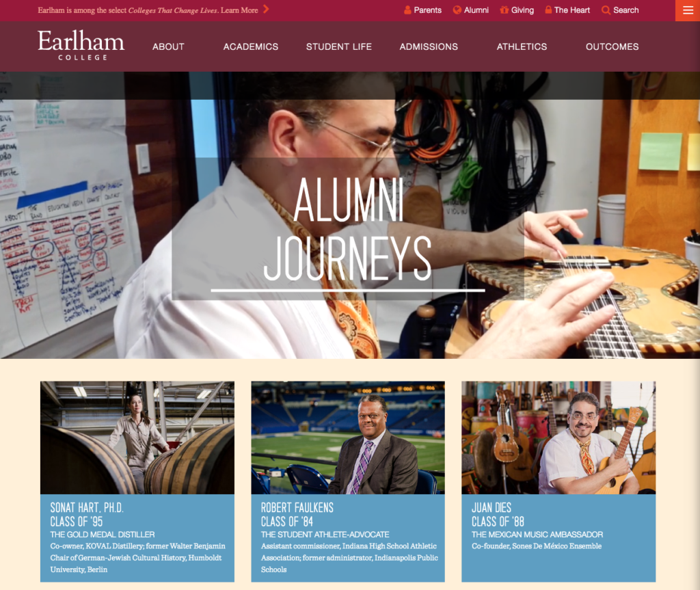Open the Outcomes menu

[x=612, y=46]
